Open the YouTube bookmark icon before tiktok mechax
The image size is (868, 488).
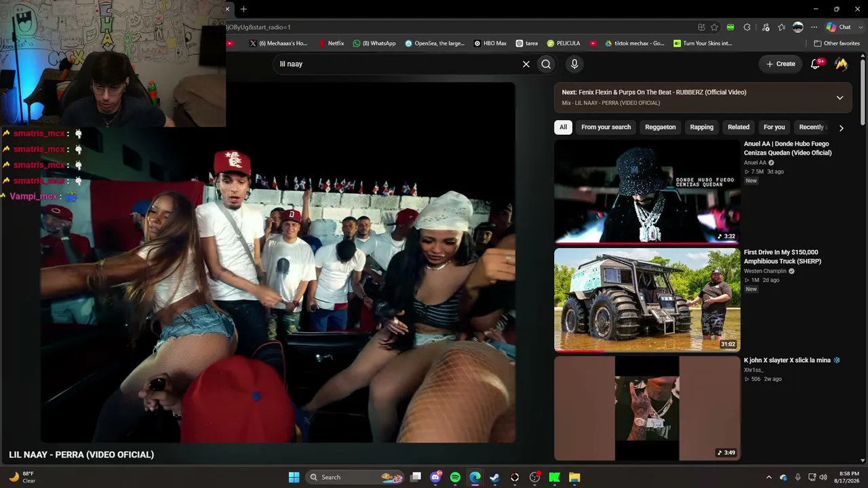click(x=593, y=43)
